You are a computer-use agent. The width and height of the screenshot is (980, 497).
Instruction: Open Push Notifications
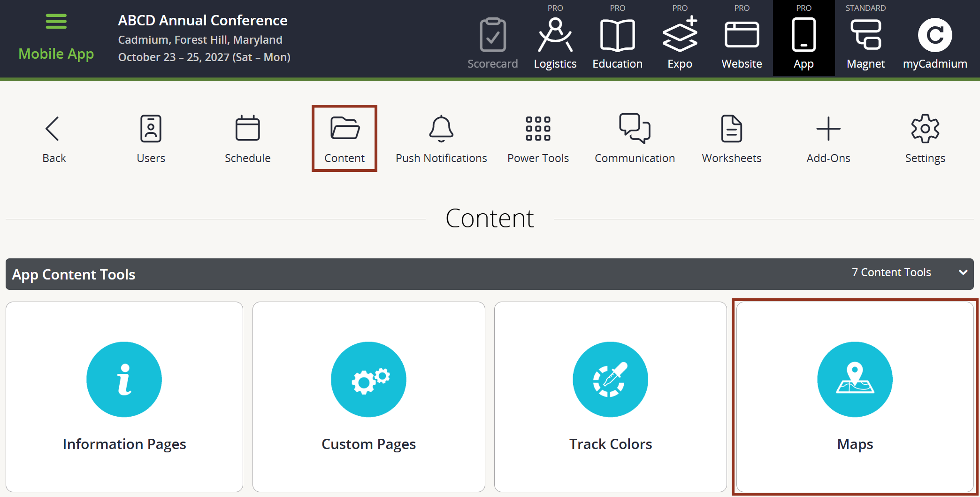pos(441,139)
